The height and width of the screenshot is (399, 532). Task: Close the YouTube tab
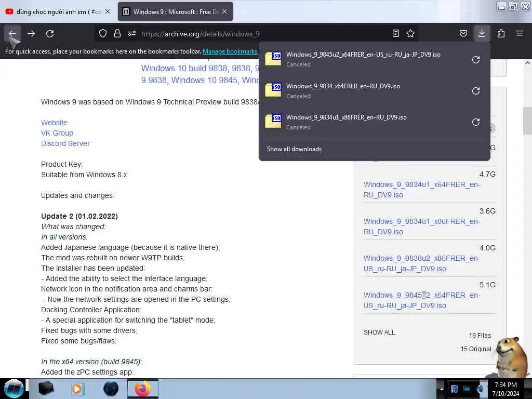coord(108,11)
